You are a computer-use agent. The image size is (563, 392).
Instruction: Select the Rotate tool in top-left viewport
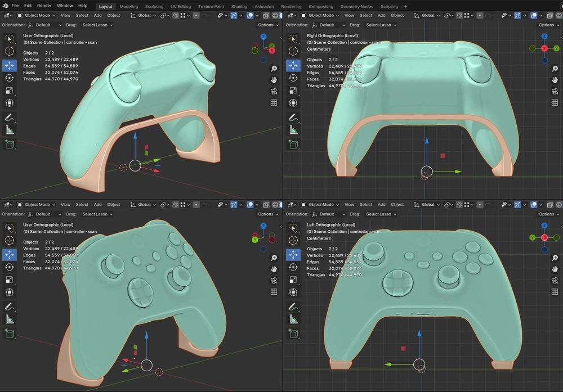pyautogui.click(x=10, y=78)
